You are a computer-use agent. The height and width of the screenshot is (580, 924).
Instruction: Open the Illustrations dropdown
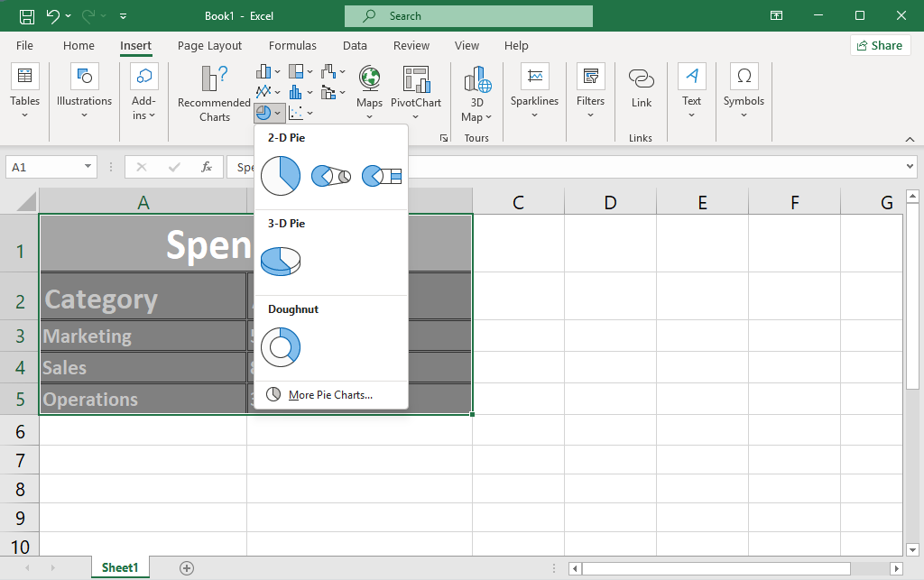click(84, 91)
